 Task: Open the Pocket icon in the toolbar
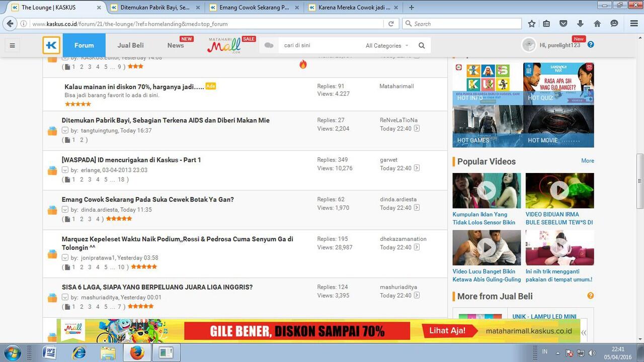(563, 24)
